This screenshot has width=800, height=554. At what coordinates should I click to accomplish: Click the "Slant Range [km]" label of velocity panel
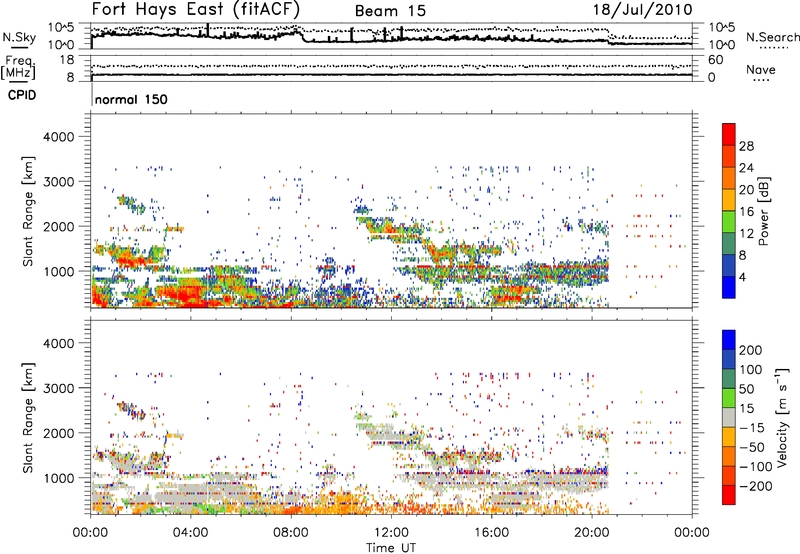[x=28, y=418]
